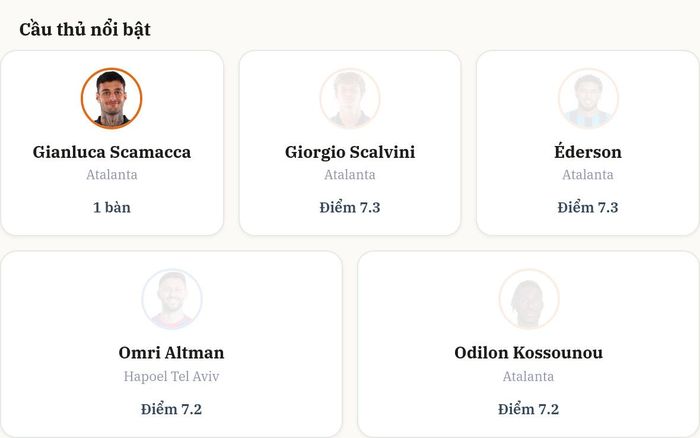Click Éderson's player portrait
Image resolution: width=700 pixels, height=438 pixels.
tap(588, 98)
